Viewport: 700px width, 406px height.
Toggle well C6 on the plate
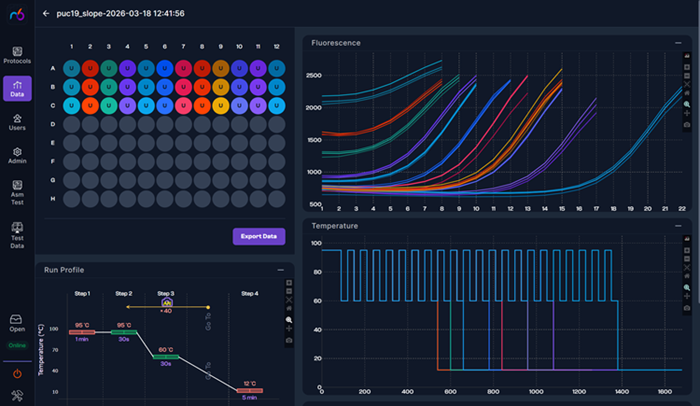click(x=165, y=106)
